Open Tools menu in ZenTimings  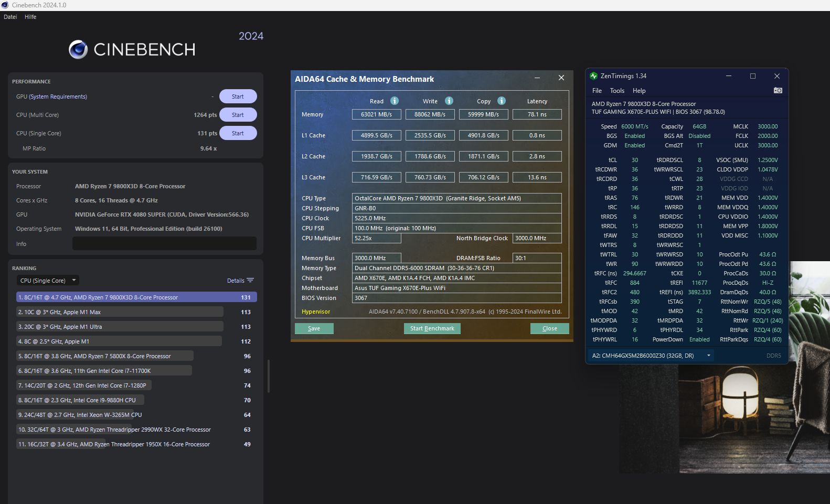click(617, 91)
